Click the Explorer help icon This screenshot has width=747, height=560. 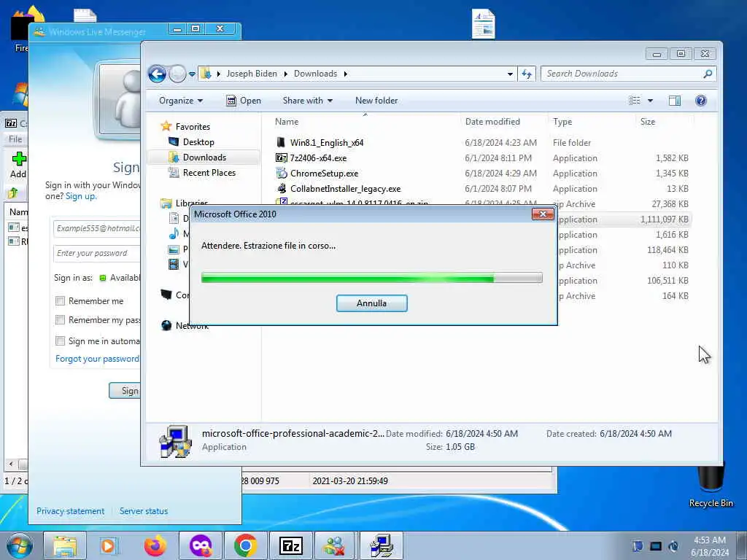pos(701,101)
